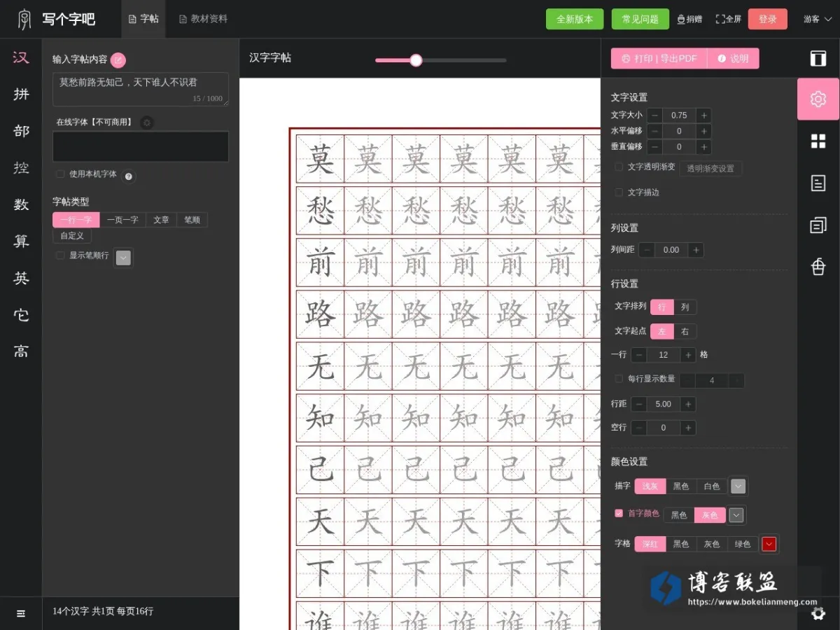Select the 数 numbers mode
Viewport: 840px width, 630px height.
(21, 204)
